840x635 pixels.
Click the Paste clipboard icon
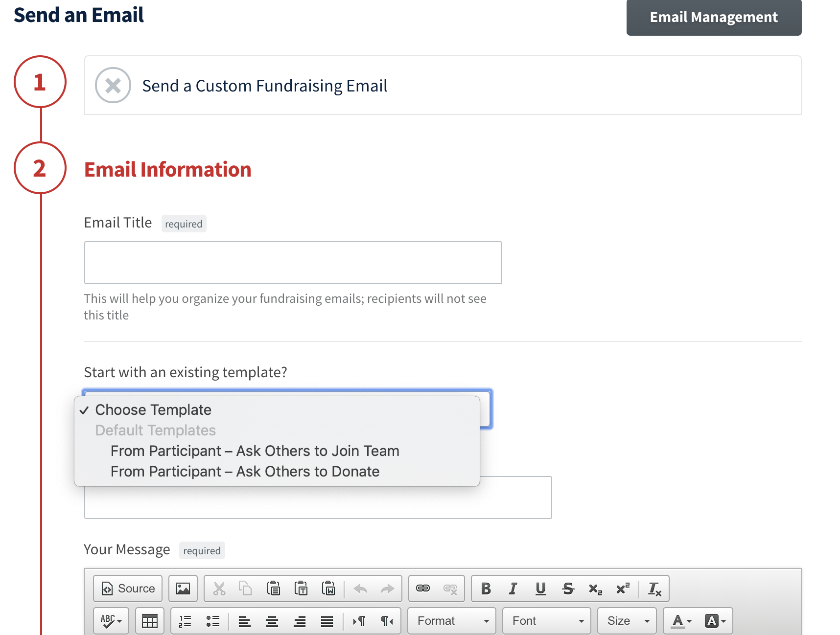274,589
